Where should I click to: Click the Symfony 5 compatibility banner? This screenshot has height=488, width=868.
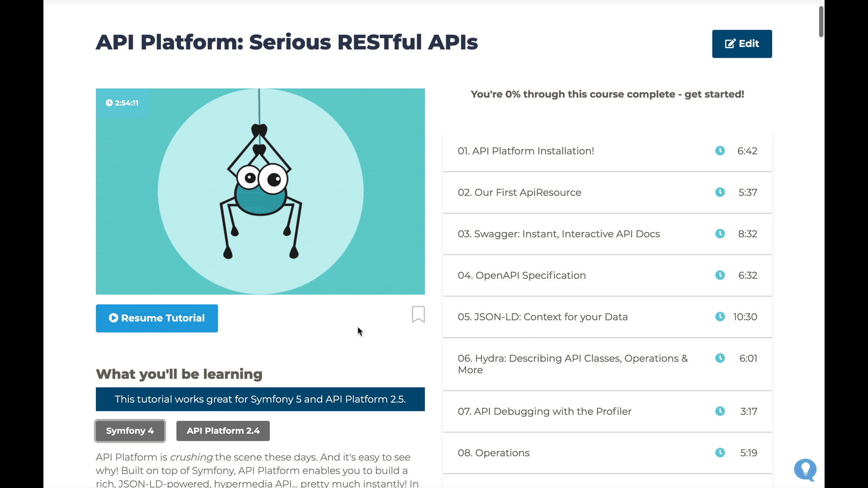260,399
